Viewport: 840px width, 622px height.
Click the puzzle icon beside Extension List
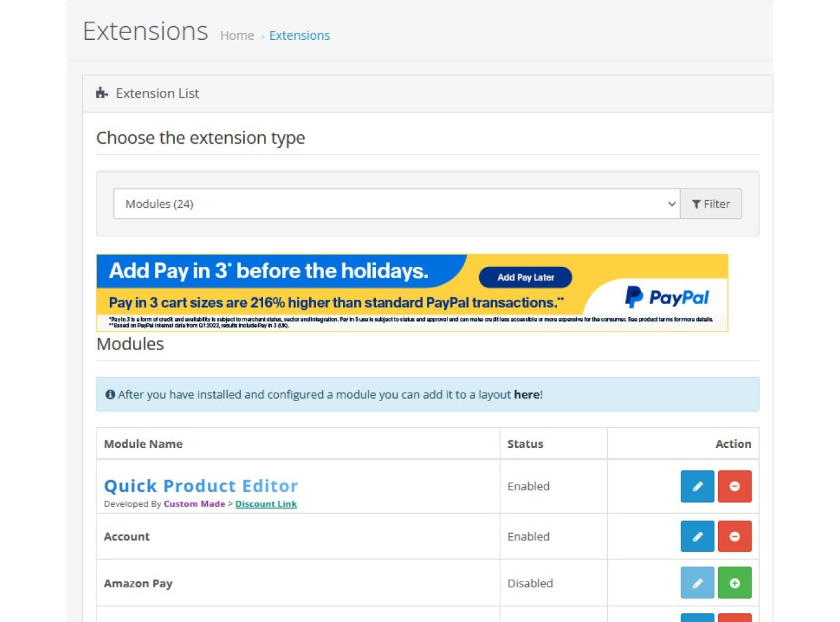[x=102, y=93]
